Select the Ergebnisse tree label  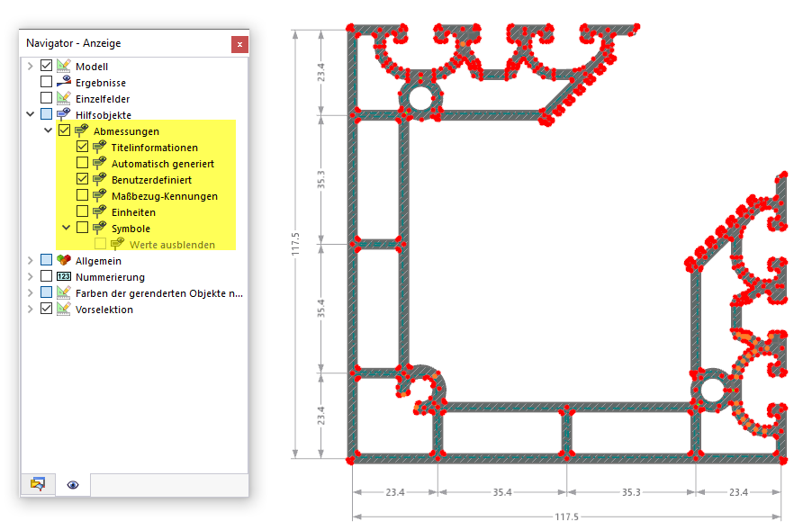pyautogui.click(x=101, y=83)
